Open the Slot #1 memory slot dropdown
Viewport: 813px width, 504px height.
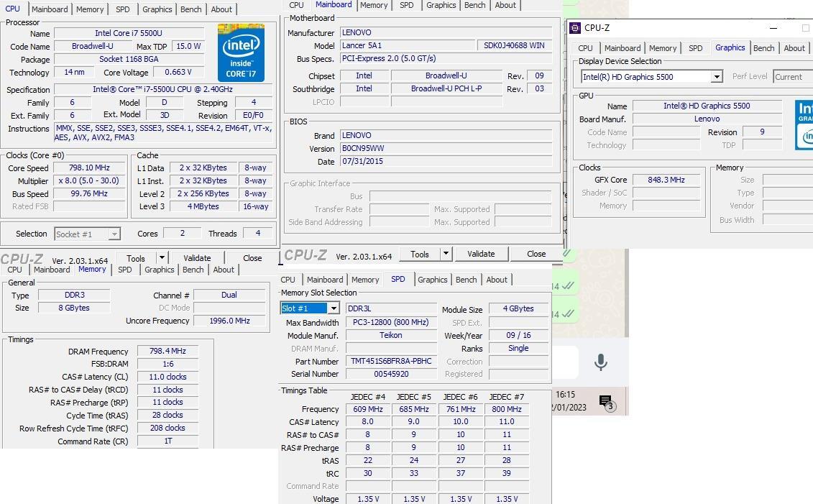click(310, 308)
